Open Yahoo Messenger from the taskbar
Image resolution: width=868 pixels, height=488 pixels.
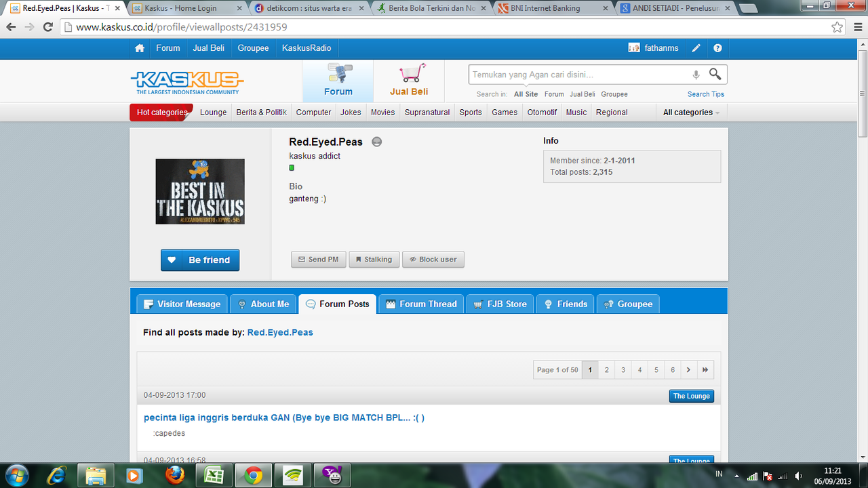click(333, 476)
